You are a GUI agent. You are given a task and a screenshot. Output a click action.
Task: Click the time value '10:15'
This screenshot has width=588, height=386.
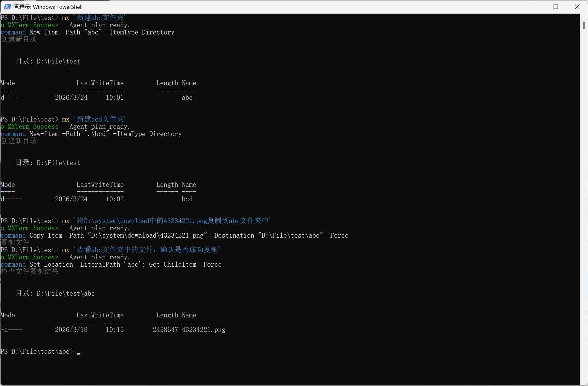pyautogui.click(x=115, y=329)
